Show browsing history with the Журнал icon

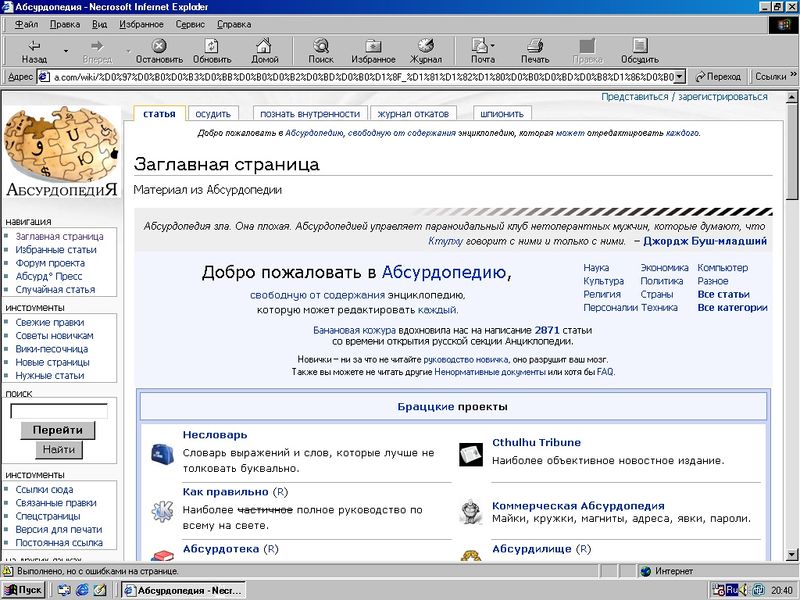425,48
